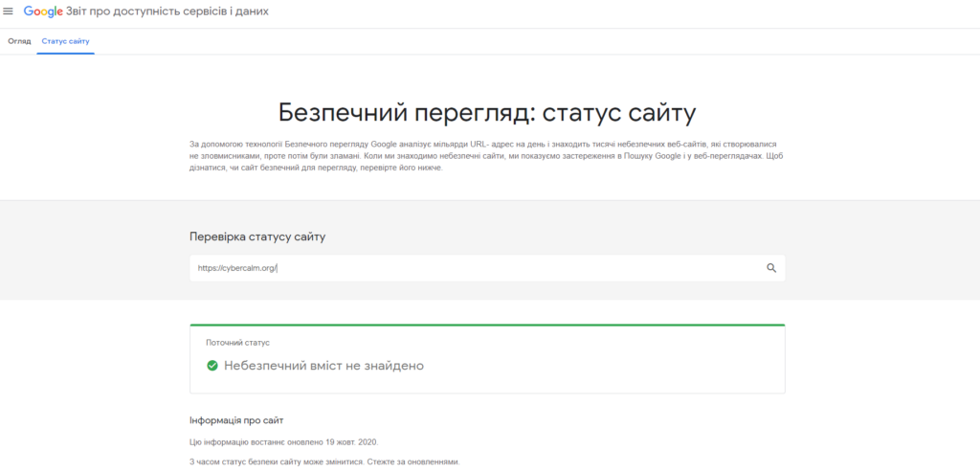Click text Небезпечний вміст не знайдено
The height and width of the screenshot is (473, 980).
click(x=323, y=366)
